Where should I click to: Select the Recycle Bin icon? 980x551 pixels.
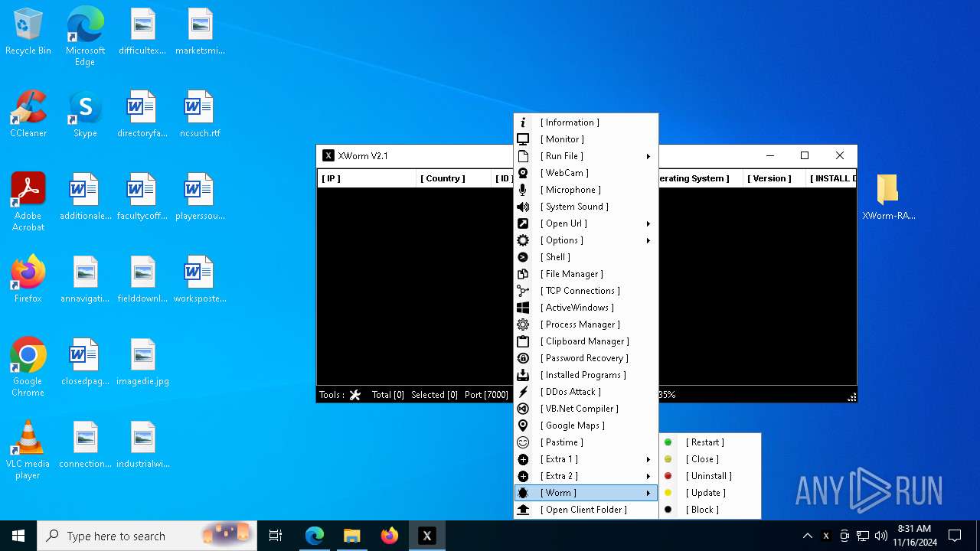[x=28, y=31]
